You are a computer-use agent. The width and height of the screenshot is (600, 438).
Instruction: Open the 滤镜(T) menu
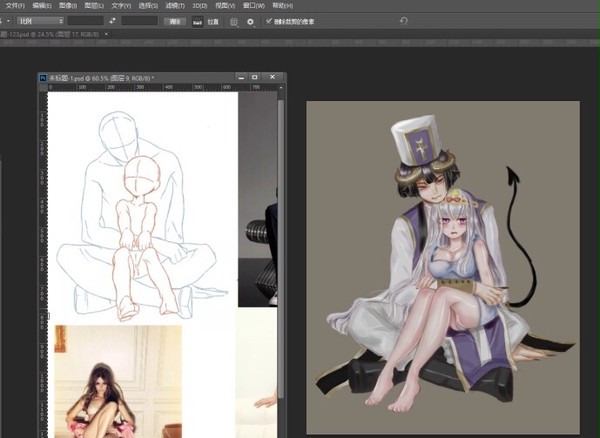[x=175, y=6]
